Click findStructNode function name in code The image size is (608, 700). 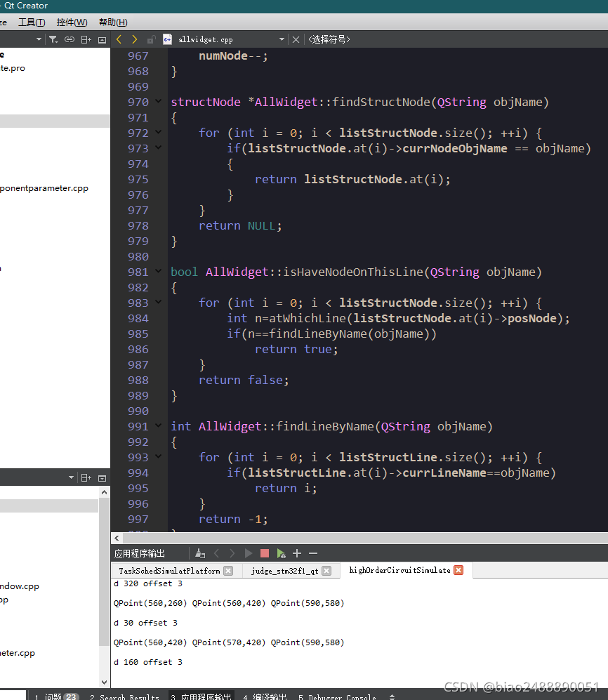click(x=381, y=103)
